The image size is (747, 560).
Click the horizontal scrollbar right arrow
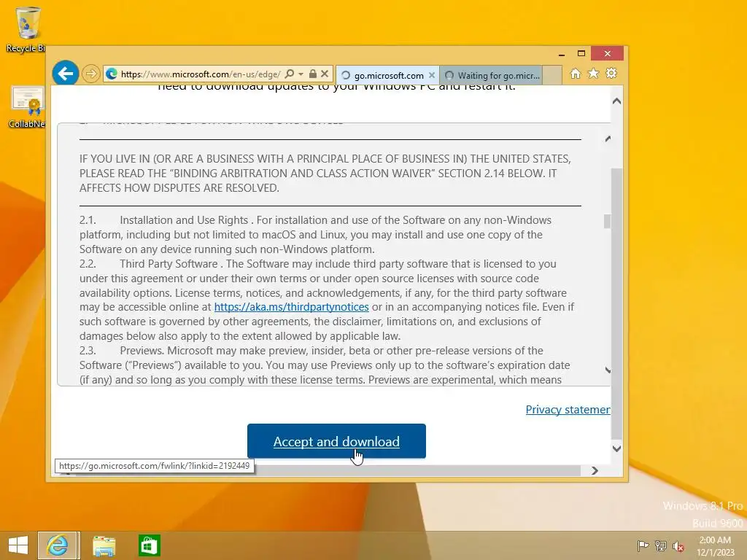coord(595,470)
